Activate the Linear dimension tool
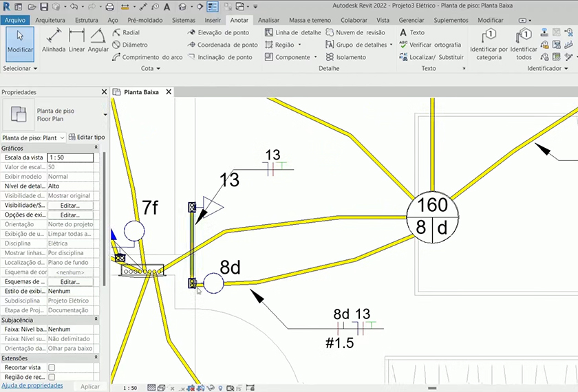Viewport: 578px width, 392px height. [x=76, y=40]
